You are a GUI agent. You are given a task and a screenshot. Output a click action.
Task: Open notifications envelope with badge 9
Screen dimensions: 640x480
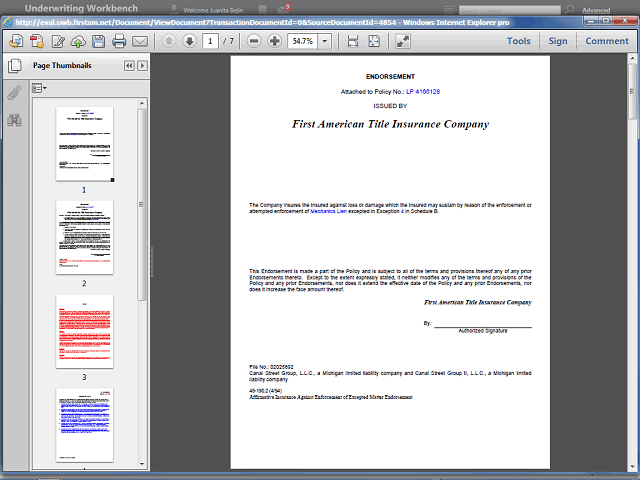282,8
